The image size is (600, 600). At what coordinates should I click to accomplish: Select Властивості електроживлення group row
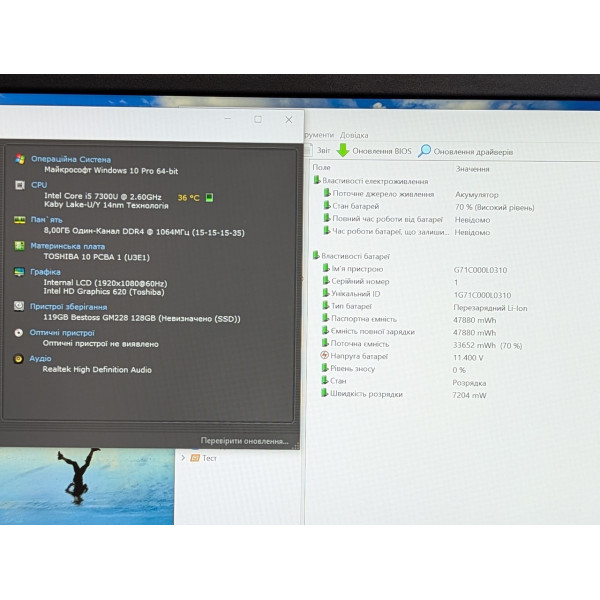(x=370, y=181)
